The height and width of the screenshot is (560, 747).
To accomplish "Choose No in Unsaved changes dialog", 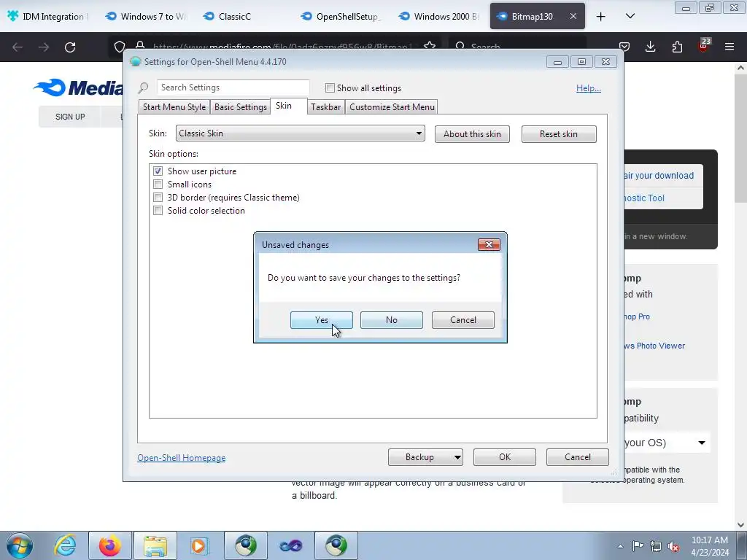I will pos(392,320).
